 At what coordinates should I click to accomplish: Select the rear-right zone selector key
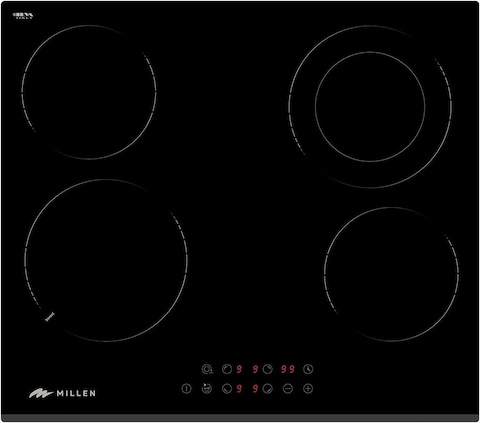tap(268, 369)
